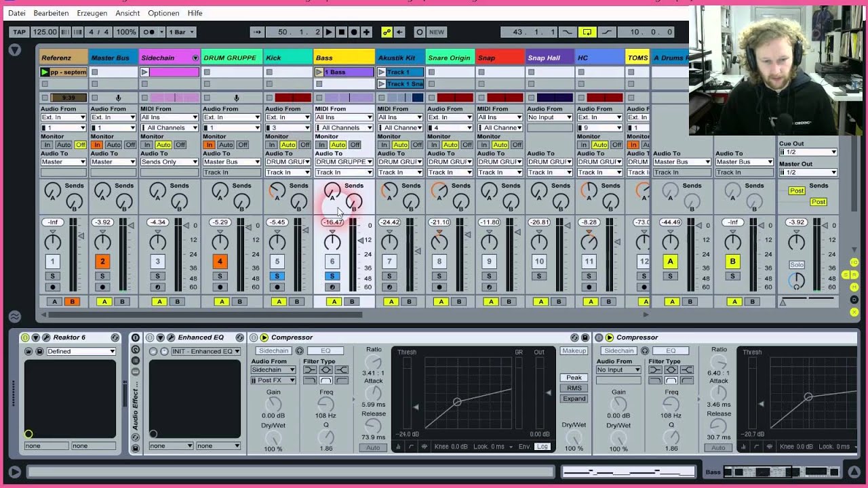Select the RMS mode button in Compressor
This screenshot has height=488, width=868.
click(574, 388)
